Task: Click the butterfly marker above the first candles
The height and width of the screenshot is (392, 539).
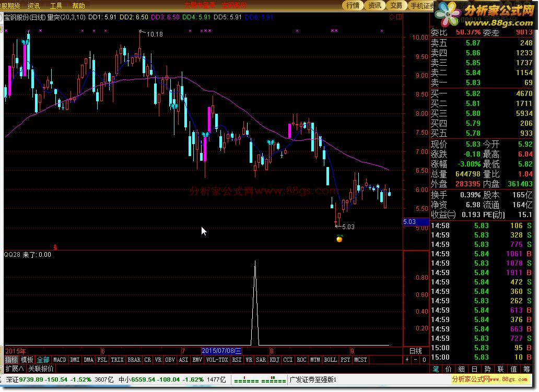Action: [x=25, y=42]
